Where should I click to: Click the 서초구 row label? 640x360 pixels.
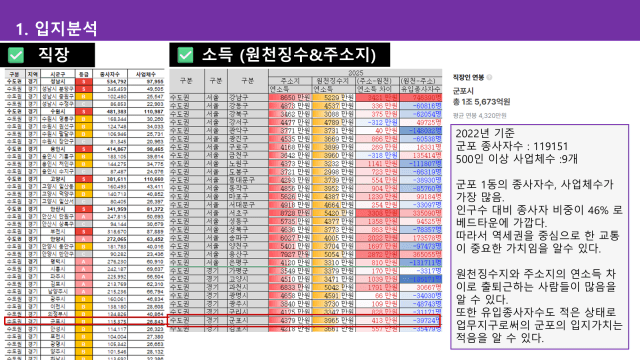pos(248,213)
